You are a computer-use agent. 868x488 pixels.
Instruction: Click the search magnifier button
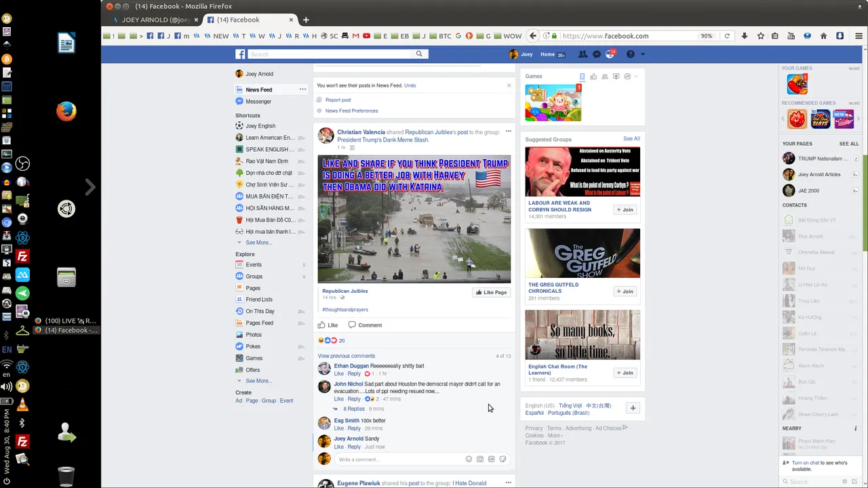[419, 54]
